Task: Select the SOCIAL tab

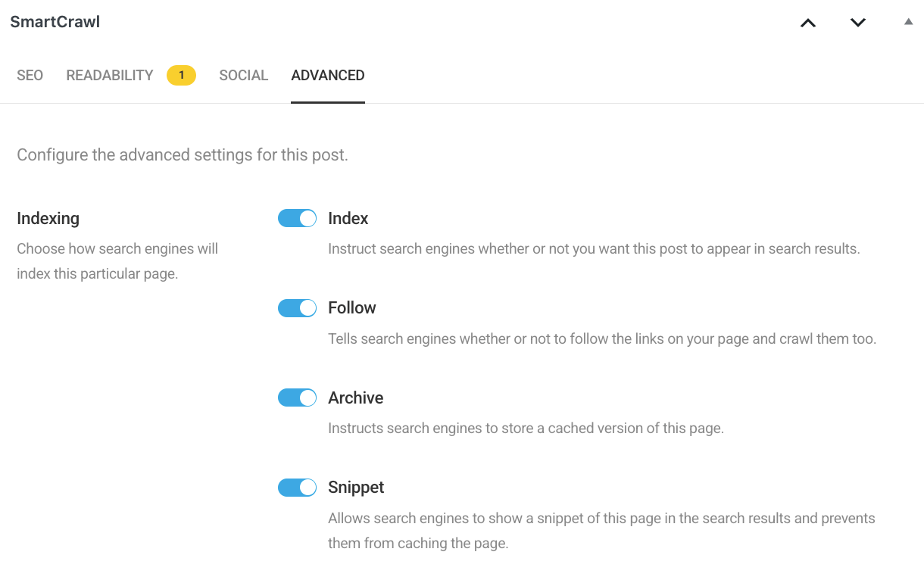Action: coord(243,75)
